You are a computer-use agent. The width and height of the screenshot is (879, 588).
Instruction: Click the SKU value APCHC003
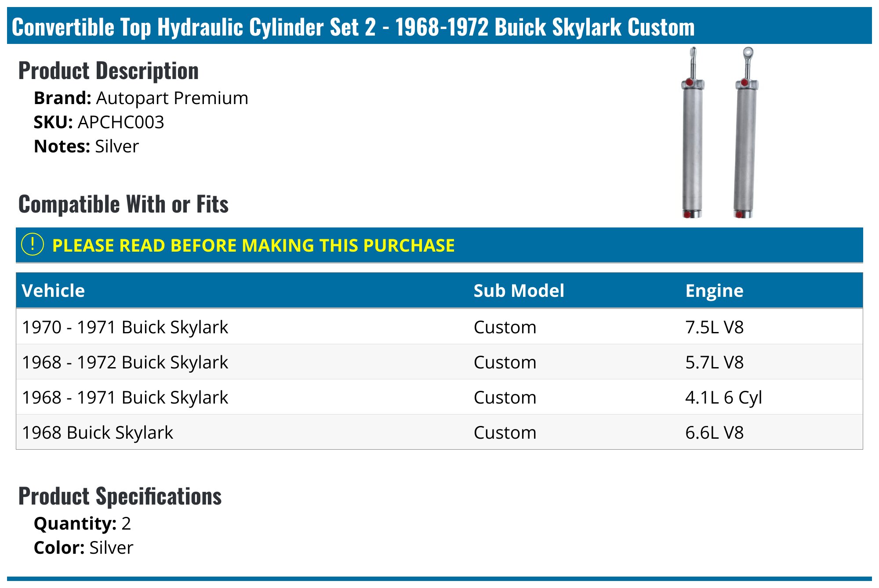coord(121,122)
